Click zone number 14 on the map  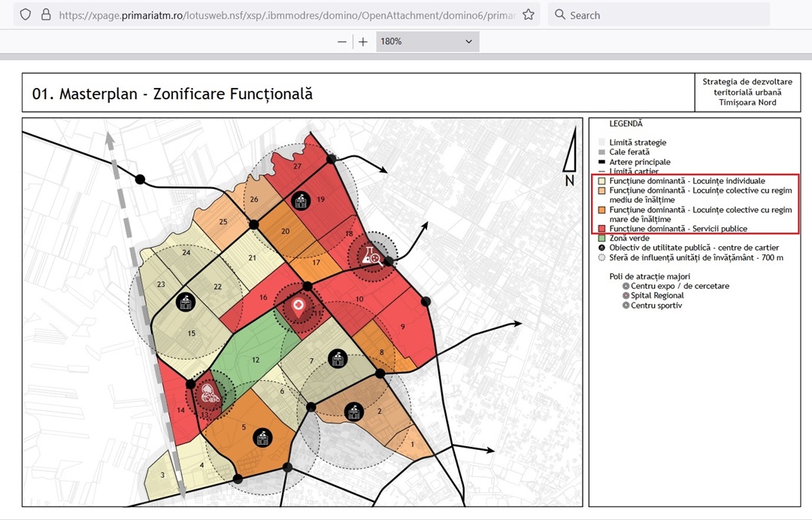click(180, 410)
